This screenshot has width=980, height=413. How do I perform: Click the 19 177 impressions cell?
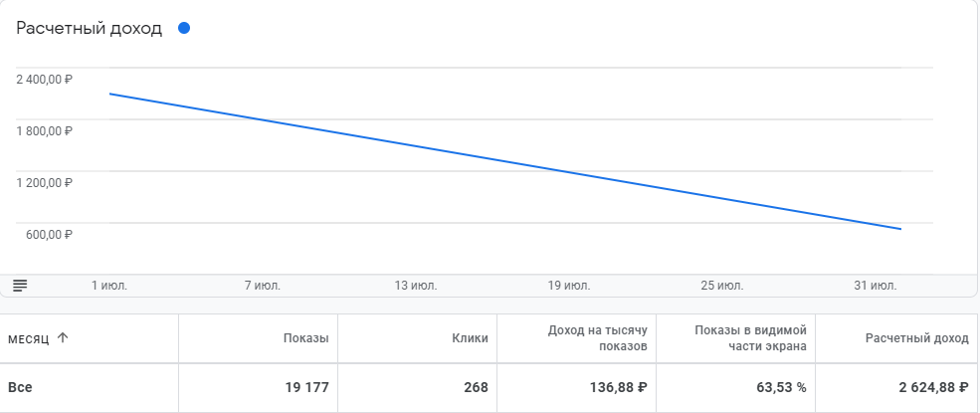pos(300,387)
